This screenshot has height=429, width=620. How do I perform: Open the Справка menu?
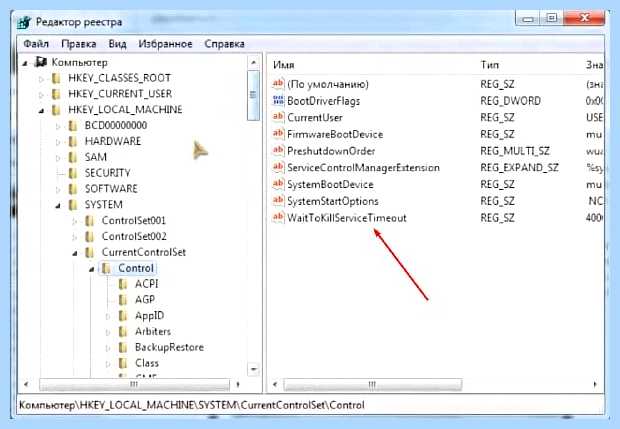[x=224, y=43]
